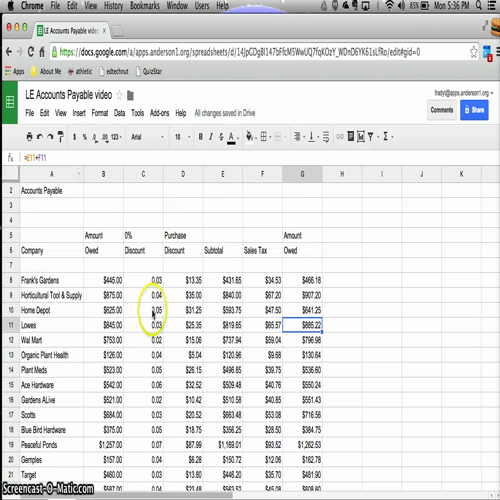The width and height of the screenshot is (500, 500).
Task: Click the move to folder icon
Action: (x=130, y=96)
